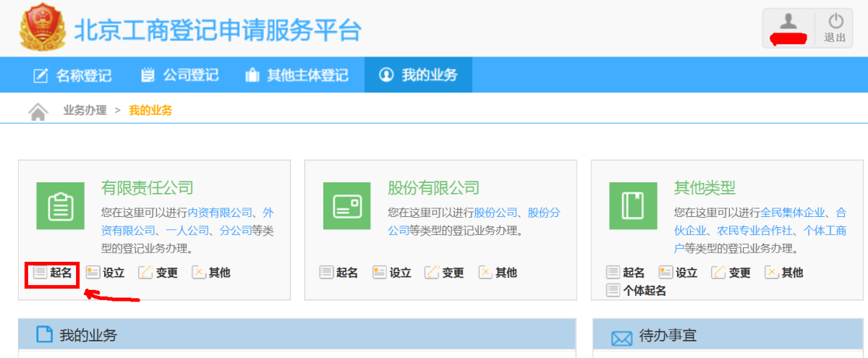
Task: Click 其他 under 股份有限公司
Action: 498,273
